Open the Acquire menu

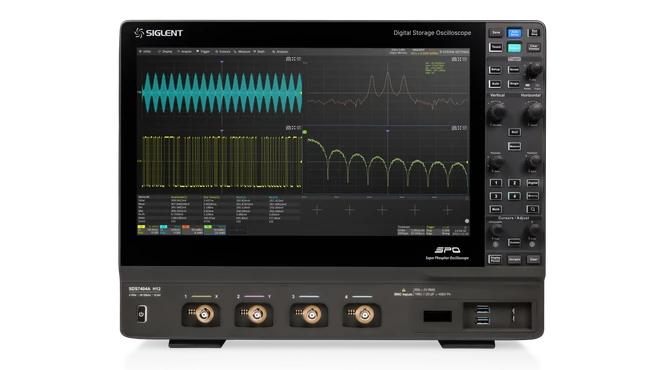pyautogui.click(x=184, y=51)
